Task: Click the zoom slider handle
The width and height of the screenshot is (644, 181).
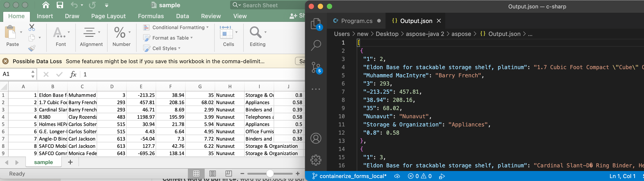Action: coord(270,173)
